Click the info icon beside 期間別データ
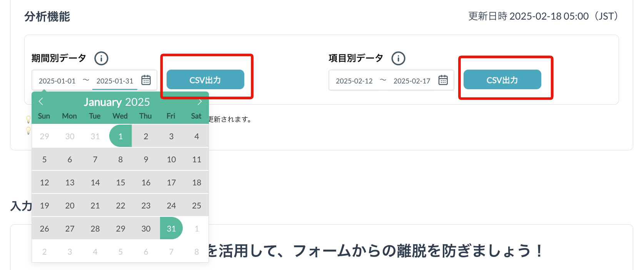 [x=101, y=58]
